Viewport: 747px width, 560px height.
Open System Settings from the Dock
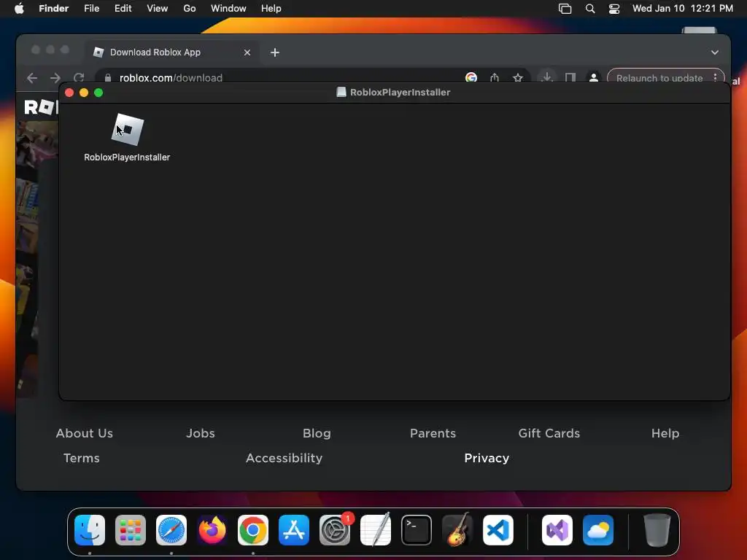click(335, 530)
